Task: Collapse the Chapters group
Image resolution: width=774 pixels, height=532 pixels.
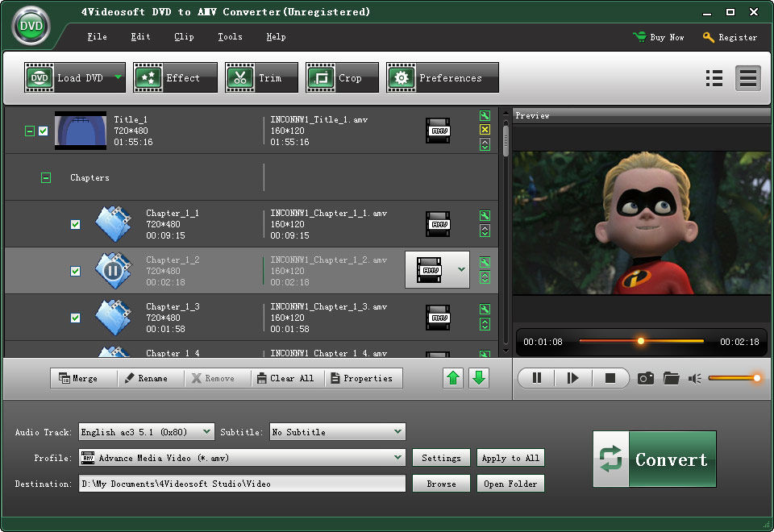Action: point(46,177)
